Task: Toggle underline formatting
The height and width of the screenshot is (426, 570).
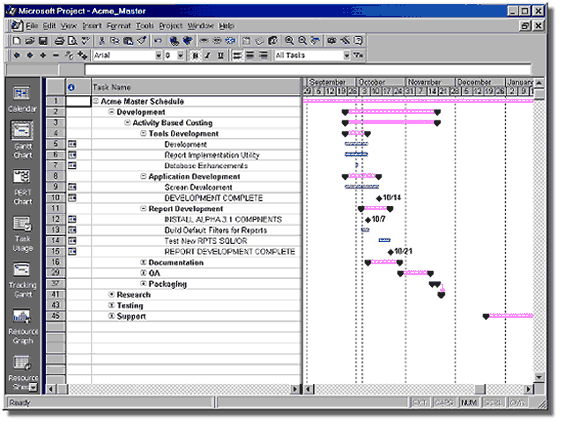Action: (220, 55)
